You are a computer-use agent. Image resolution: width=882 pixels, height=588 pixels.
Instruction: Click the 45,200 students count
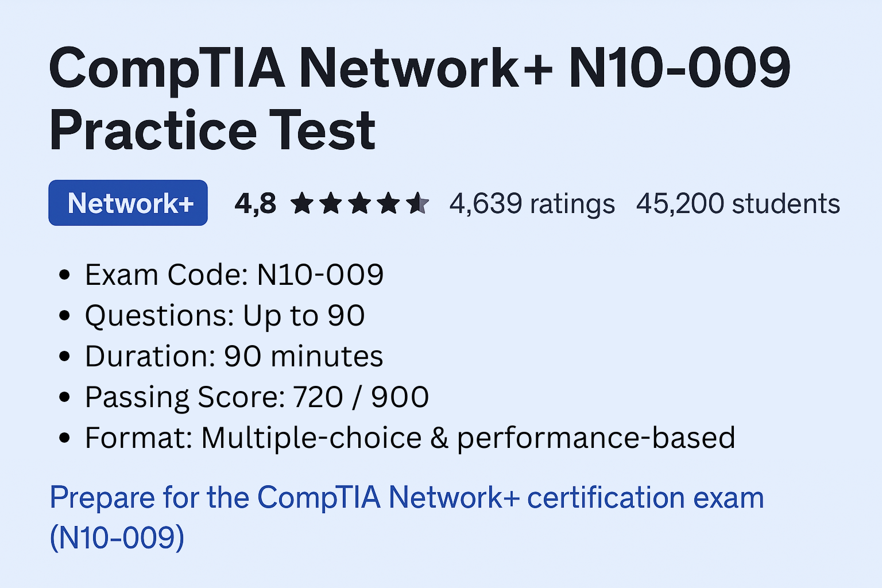tap(738, 204)
